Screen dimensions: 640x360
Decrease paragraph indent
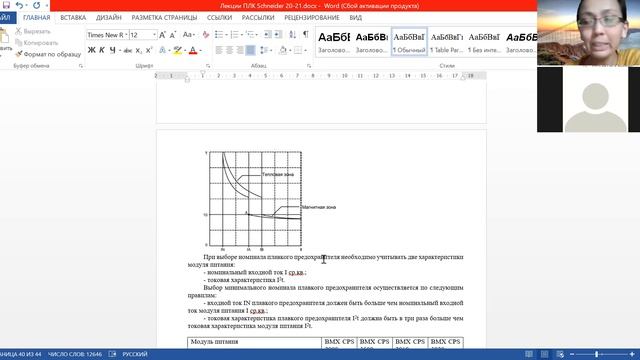(x=267, y=35)
